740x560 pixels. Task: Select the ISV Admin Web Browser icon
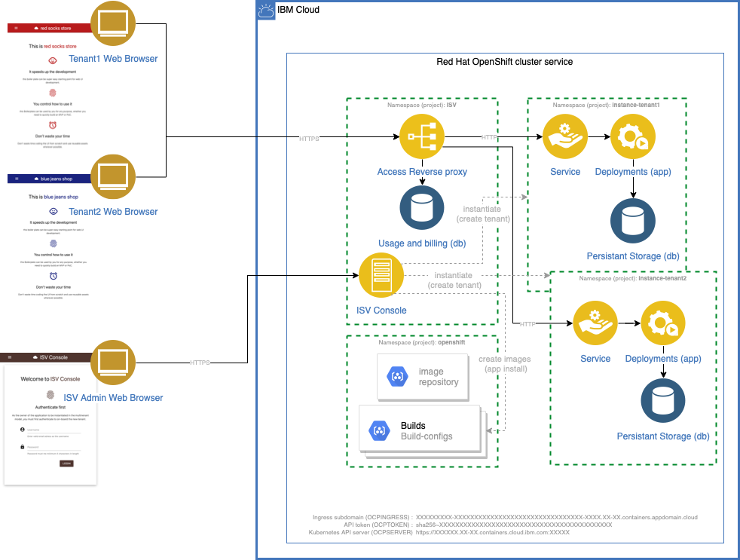(x=113, y=363)
